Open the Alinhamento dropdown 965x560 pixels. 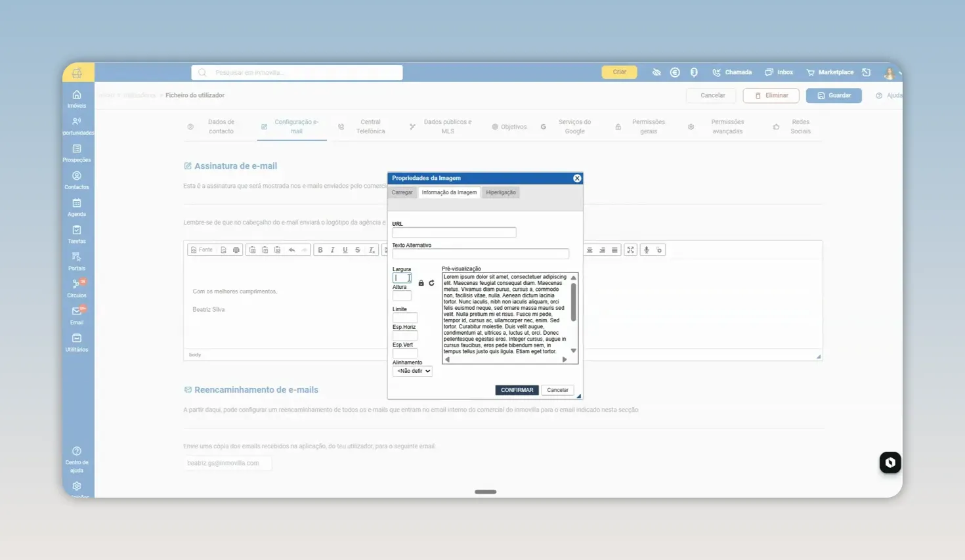click(x=412, y=371)
